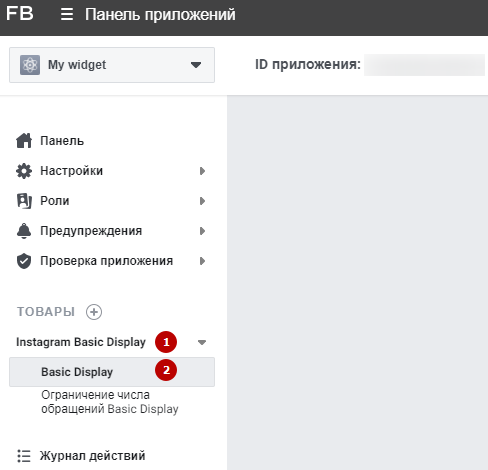Open Ограничение числа обращений Basic Display
This screenshot has width=488, height=470.
click(110, 402)
